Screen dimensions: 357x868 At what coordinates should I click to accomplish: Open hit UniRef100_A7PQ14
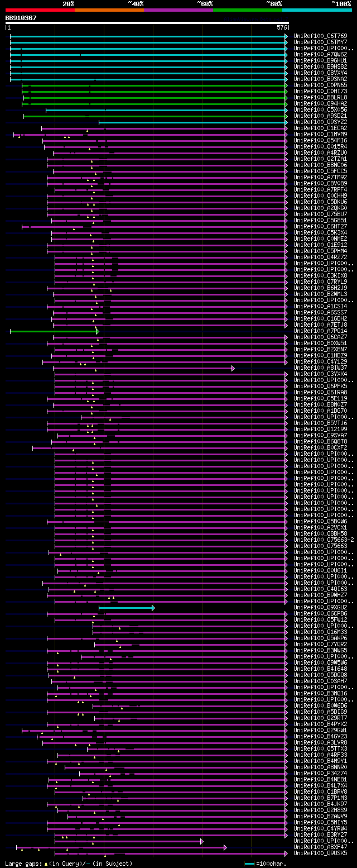320,331
